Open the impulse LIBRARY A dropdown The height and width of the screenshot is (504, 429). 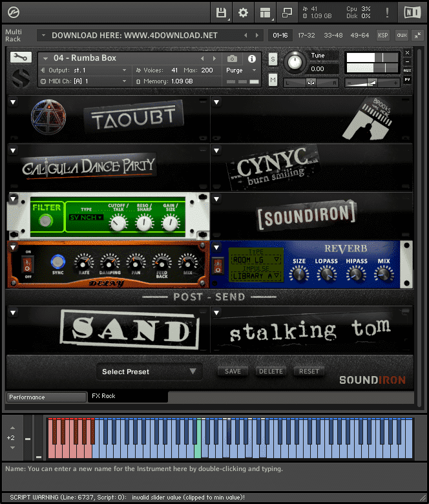tap(256, 276)
